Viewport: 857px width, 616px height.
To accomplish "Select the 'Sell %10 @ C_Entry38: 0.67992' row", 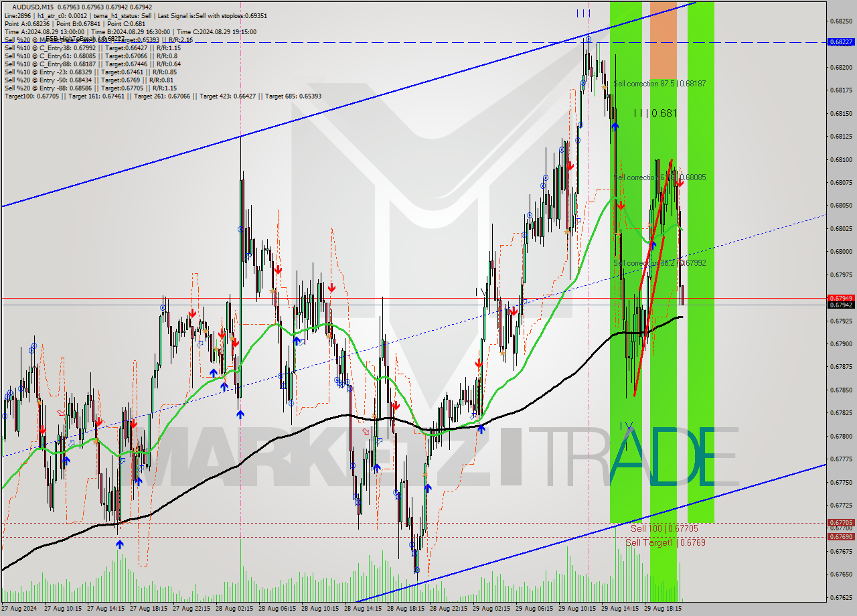I will click(x=92, y=48).
